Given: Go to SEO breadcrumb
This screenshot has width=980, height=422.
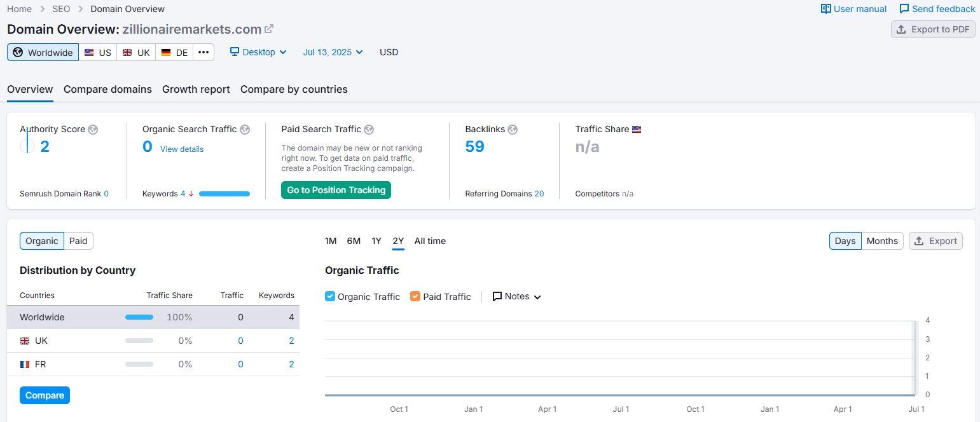Looking at the screenshot, I should pyautogui.click(x=61, y=9).
